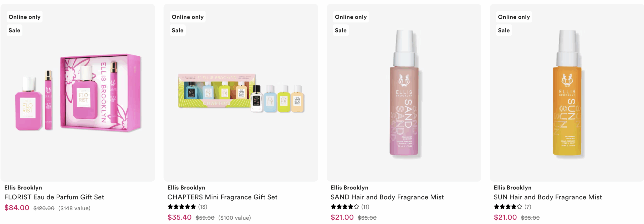
Task: Open the SUN fragrance mist bottle image
Action: pos(567,93)
